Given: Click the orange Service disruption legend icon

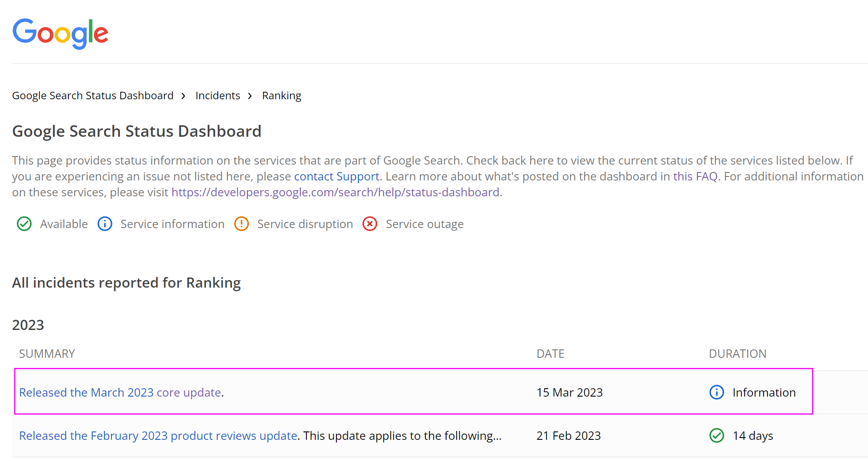Looking at the screenshot, I should [x=242, y=224].
